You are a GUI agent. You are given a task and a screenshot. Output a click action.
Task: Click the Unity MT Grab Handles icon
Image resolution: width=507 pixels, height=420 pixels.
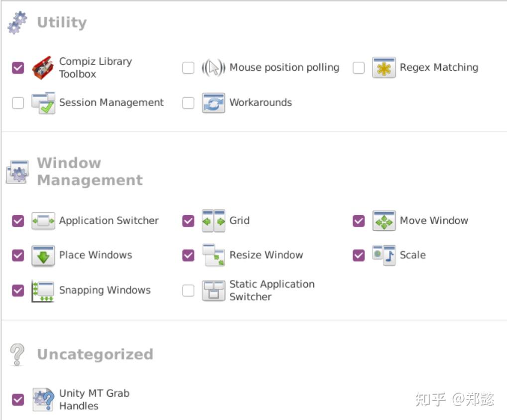[x=43, y=399]
